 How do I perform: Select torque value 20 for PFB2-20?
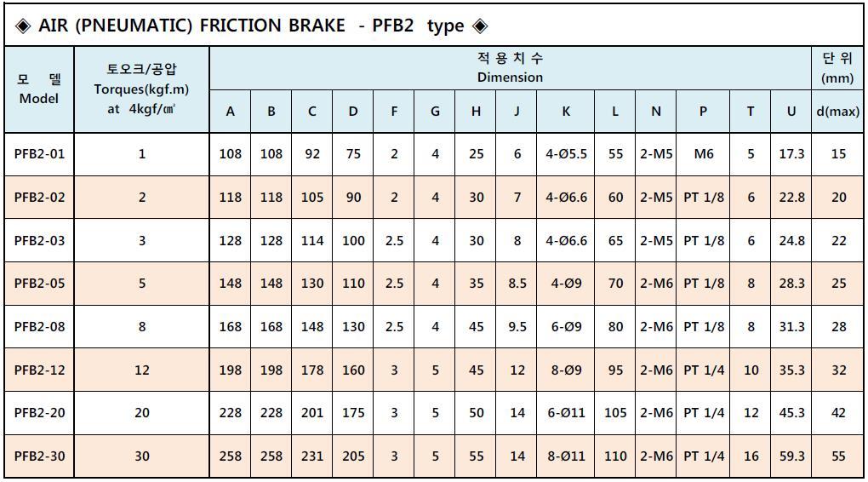[142, 413]
